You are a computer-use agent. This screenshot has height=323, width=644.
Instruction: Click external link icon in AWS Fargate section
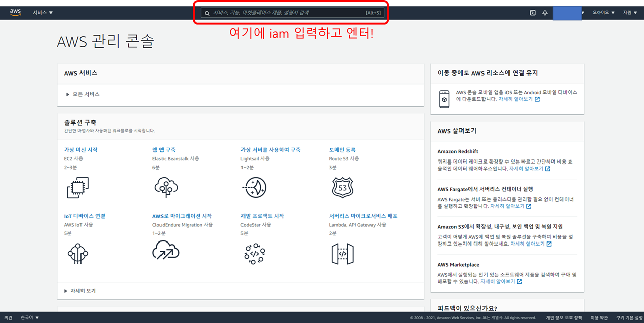pos(529,206)
